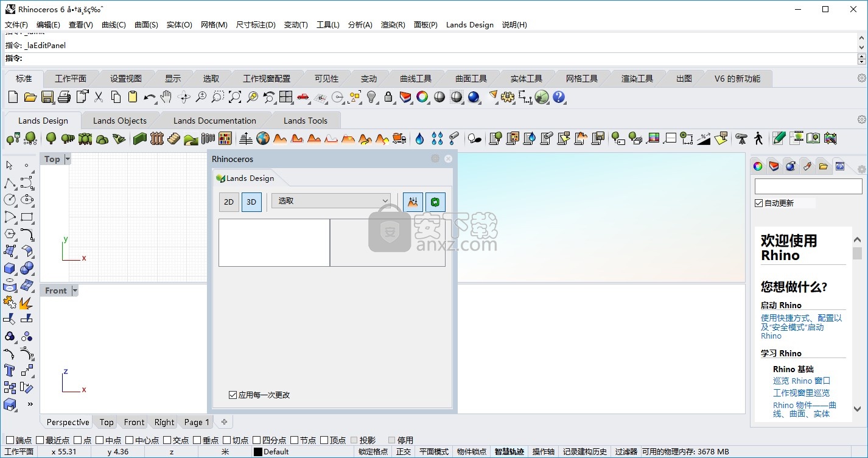The width and height of the screenshot is (868, 458).
Task: Switch to the Lands Objects tab
Action: click(x=120, y=121)
